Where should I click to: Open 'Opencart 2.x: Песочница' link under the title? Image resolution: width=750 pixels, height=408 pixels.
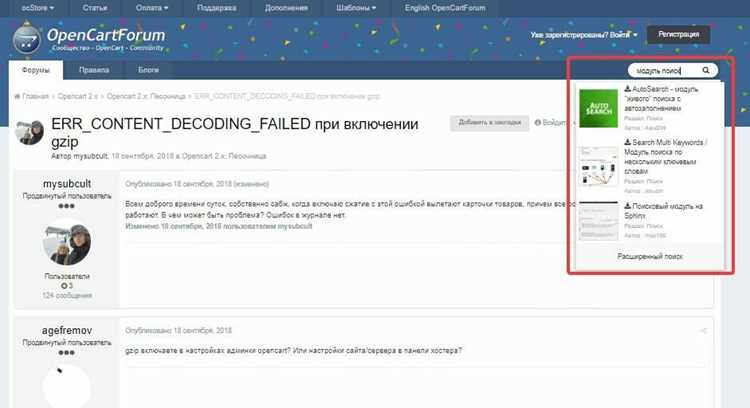[x=224, y=156]
